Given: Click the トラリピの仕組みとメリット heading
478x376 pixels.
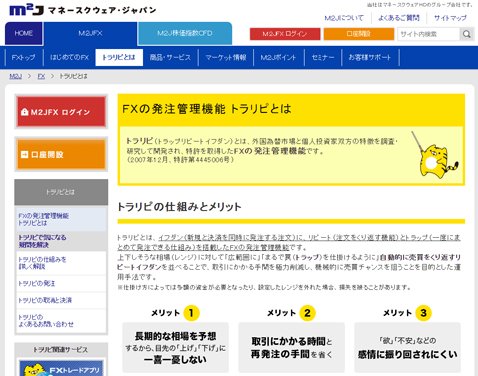Looking at the screenshot, I should coord(179,207).
